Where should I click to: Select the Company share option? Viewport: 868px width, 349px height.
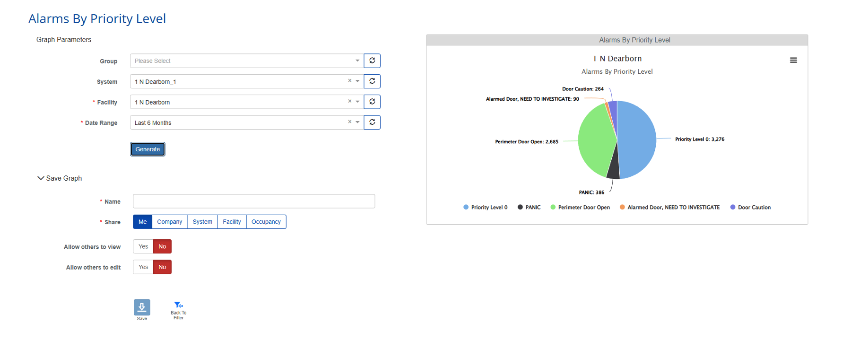(170, 222)
